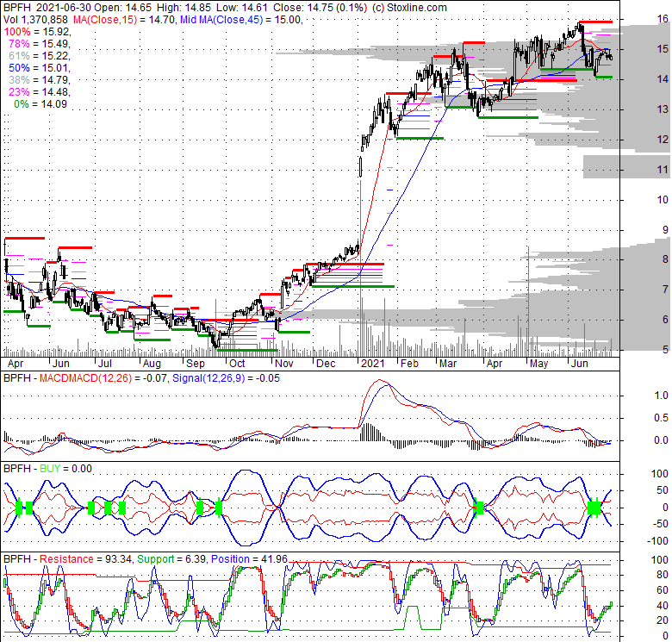The height and width of the screenshot is (642, 672).
Task: Click the price axis label '5'
Action: click(665, 350)
